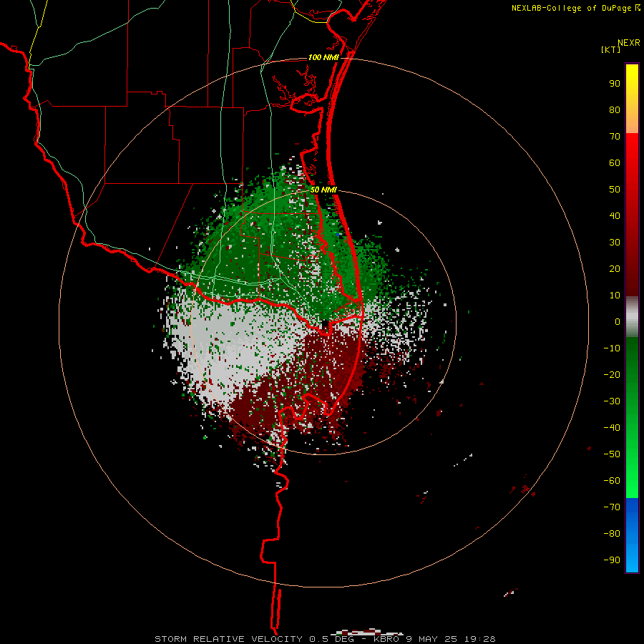Viewport: 644px width, 644px height.
Task: Click the positive 80 scale value
Action: pos(615,110)
